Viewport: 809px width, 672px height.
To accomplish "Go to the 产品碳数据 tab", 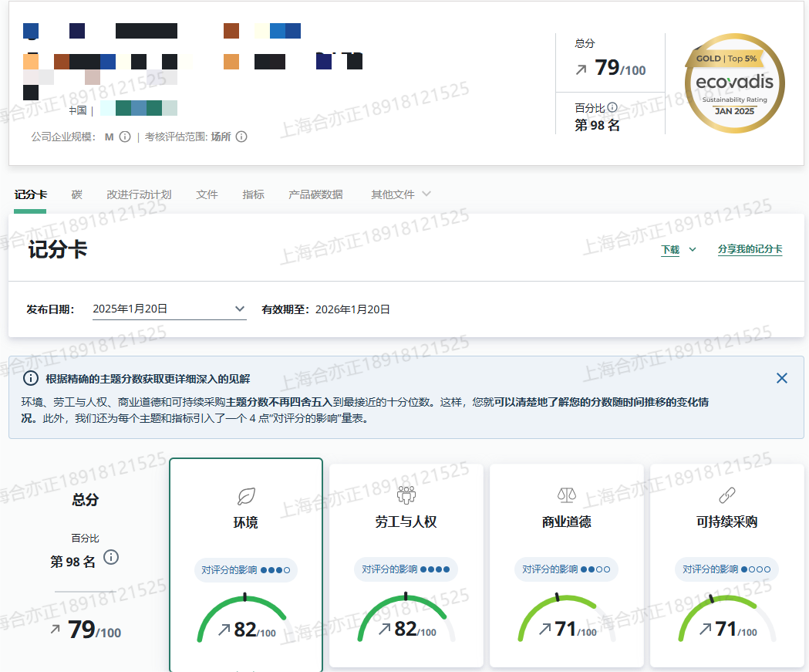I will click(315, 194).
